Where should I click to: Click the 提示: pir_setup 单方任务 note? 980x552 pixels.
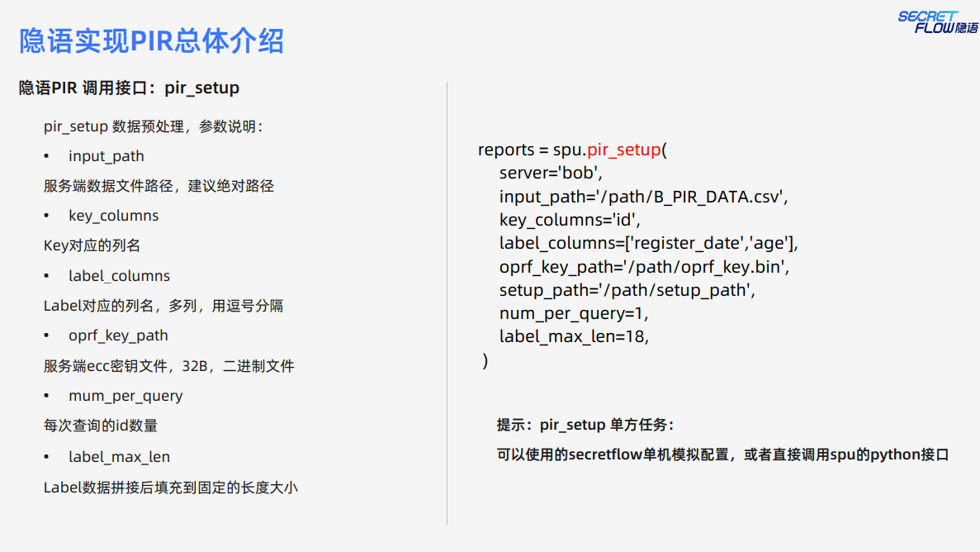(x=585, y=425)
